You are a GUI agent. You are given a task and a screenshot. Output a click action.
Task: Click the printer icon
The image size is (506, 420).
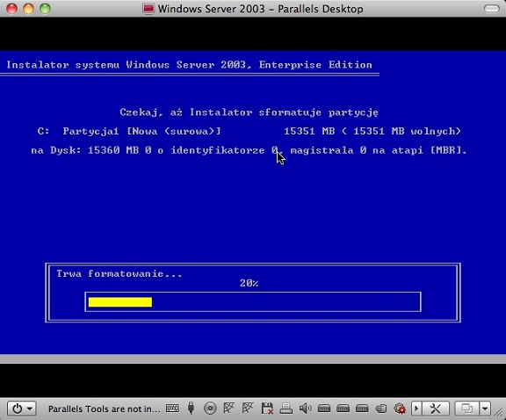pos(286,409)
